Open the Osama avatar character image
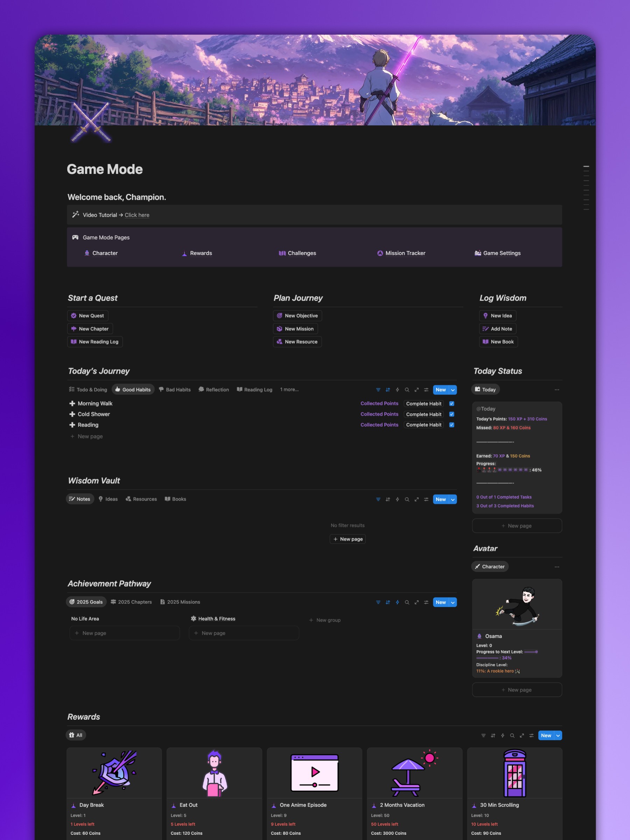The height and width of the screenshot is (840, 630). tap(517, 604)
